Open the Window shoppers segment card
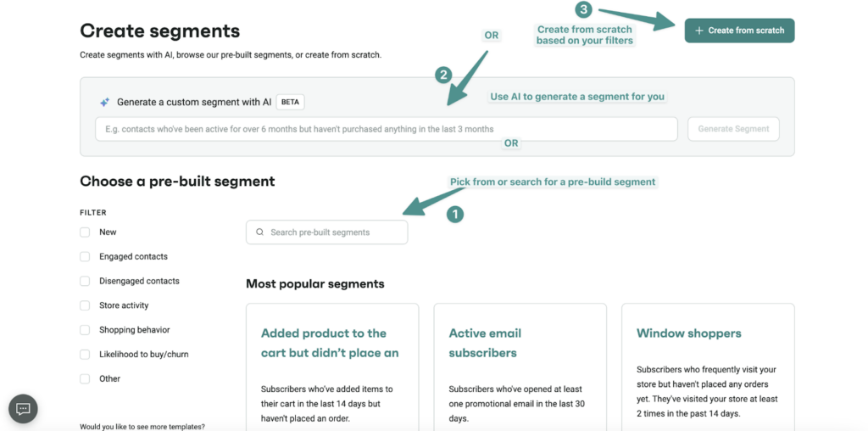This screenshot has height=431, width=868. (707, 365)
